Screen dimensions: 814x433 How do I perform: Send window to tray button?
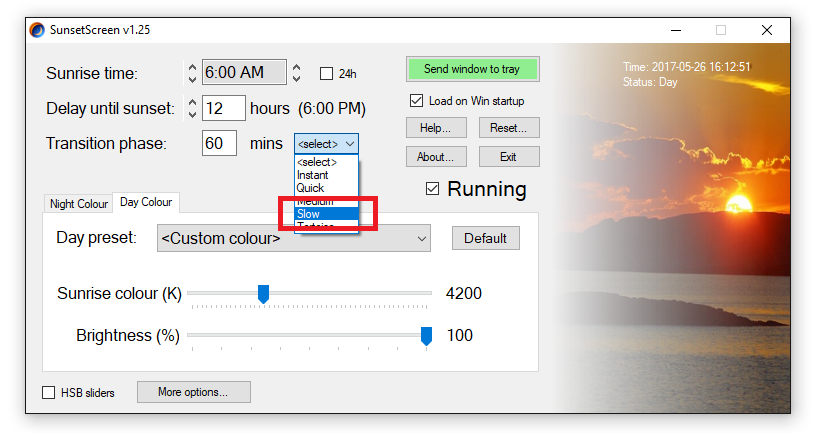(472, 69)
